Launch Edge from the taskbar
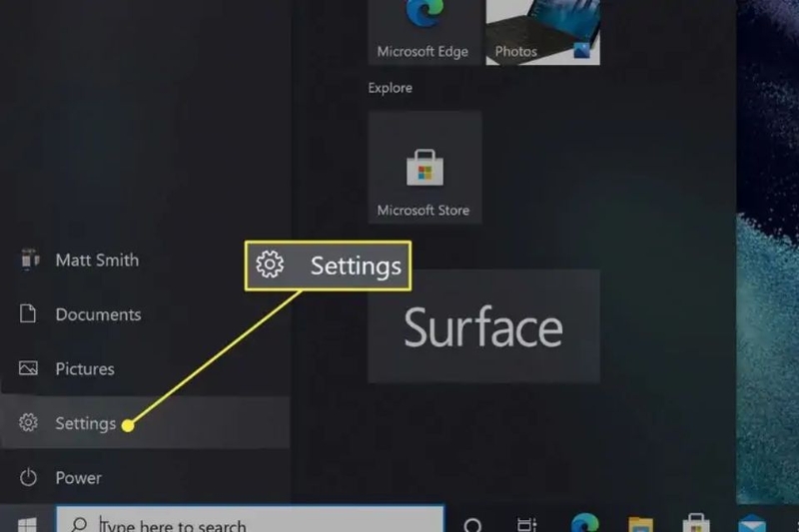 pos(584,523)
